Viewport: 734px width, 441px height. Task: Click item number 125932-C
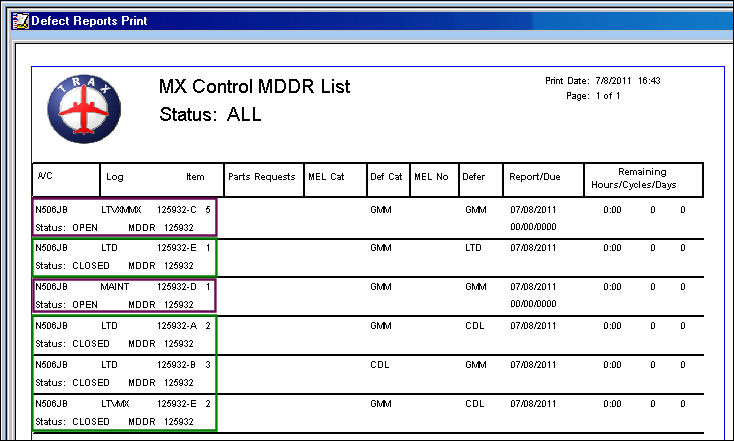click(x=176, y=210)
